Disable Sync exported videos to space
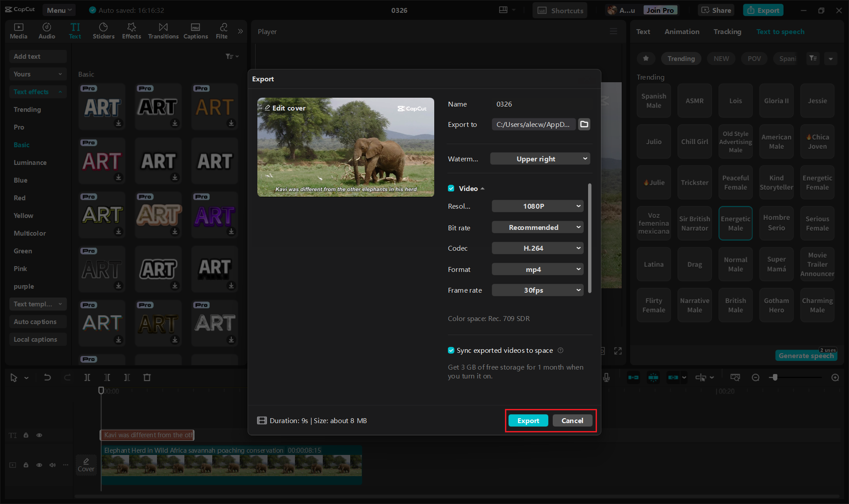Image resolution: width=849 pixels, height=504 pixels. click(x=451, y=350)
